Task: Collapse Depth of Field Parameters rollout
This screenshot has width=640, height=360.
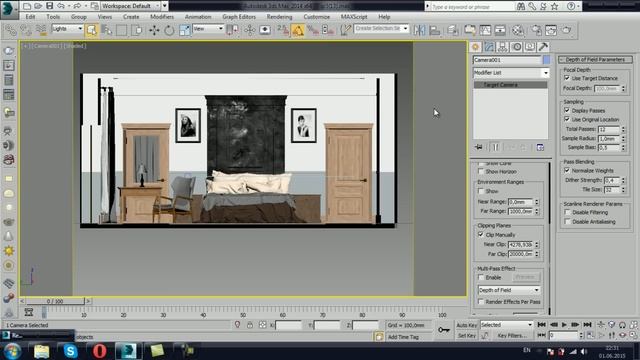Action: (596, 60)
